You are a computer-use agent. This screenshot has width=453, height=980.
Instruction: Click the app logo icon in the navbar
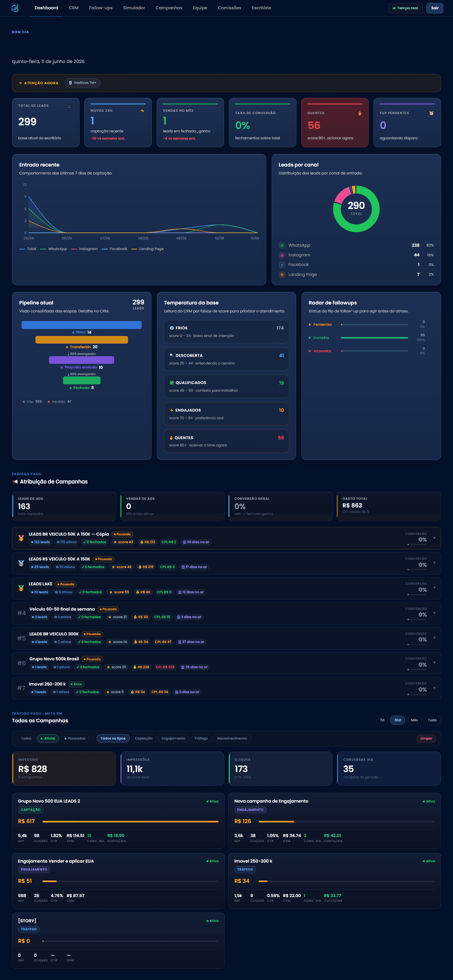tap(15, 8)
